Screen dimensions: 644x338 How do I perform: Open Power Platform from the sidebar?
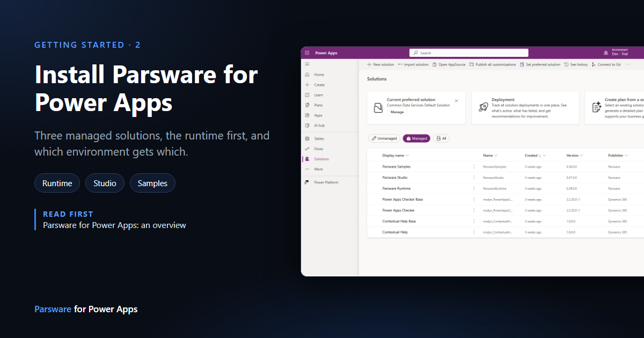click(x=322, y=182)
